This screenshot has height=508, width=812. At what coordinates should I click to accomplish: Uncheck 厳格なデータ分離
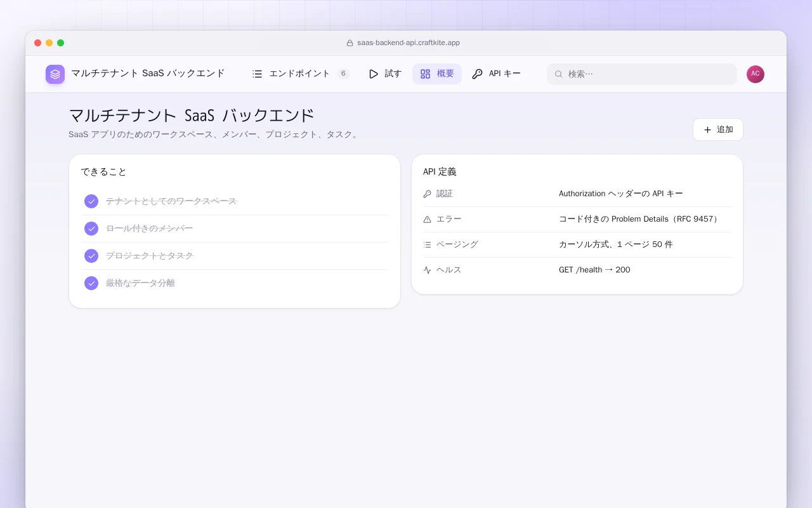[x=91, y=283]
